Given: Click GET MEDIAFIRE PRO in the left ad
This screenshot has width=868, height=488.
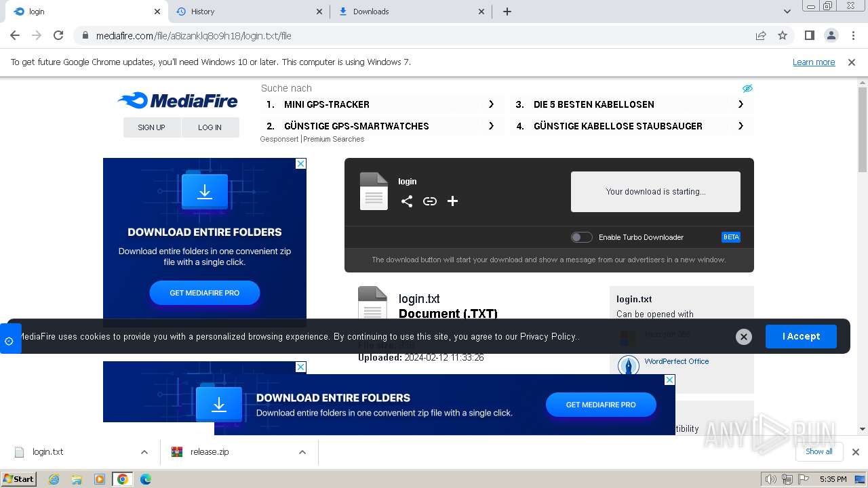Looking at the screenshot, I should click(205, 293).
